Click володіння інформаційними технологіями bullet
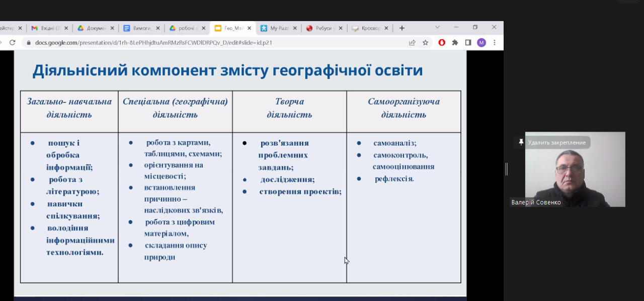Screen dimensions: 644x301 click(x=80, y=240)
